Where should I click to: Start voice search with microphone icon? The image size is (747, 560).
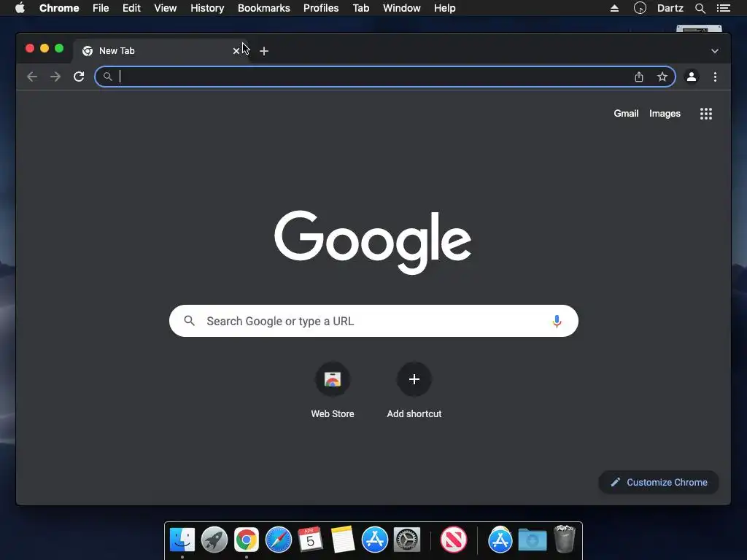tap(557, 322)
